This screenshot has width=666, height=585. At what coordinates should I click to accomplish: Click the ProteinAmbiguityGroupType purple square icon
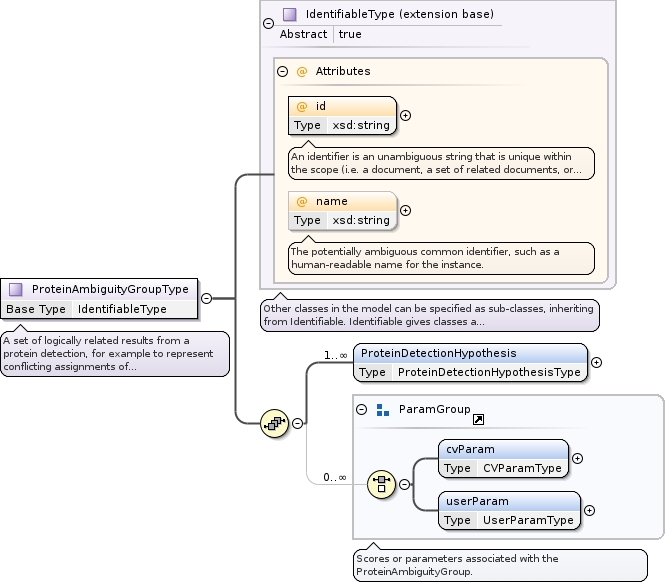click(16, 290)
